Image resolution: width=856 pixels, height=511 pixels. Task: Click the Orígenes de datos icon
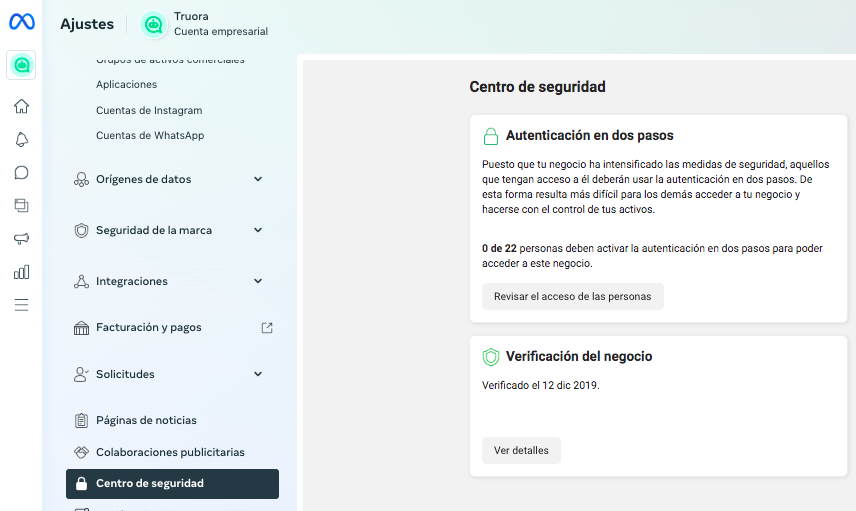click(x=81, y=180)
